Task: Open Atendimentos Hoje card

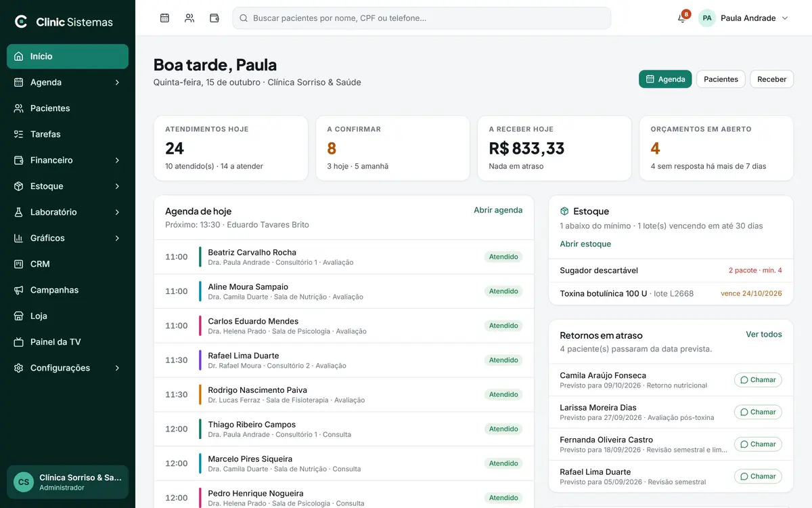Action: click(x=231, y=148)
